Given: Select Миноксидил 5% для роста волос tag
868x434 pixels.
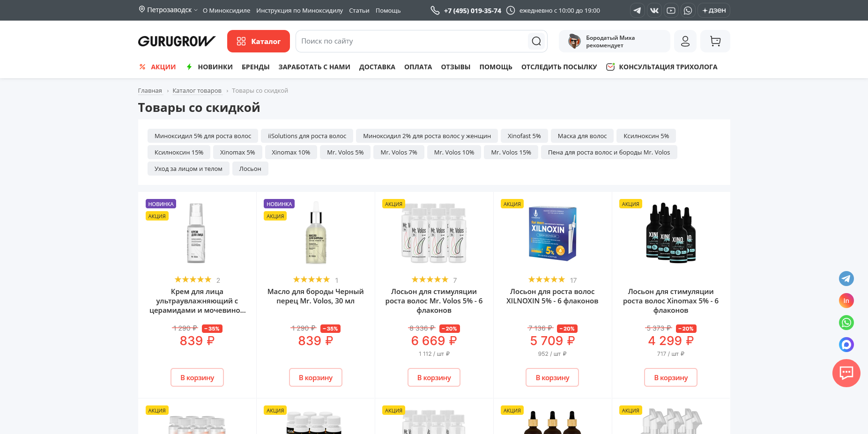Looking at the screenshot, I should pyautogui.click(x=203, y=136).
